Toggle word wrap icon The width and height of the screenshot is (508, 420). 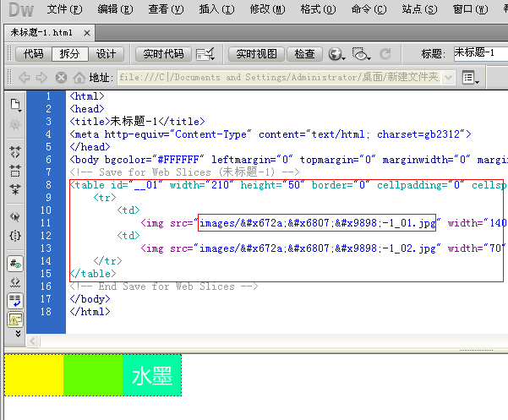[x=15, y=301]
